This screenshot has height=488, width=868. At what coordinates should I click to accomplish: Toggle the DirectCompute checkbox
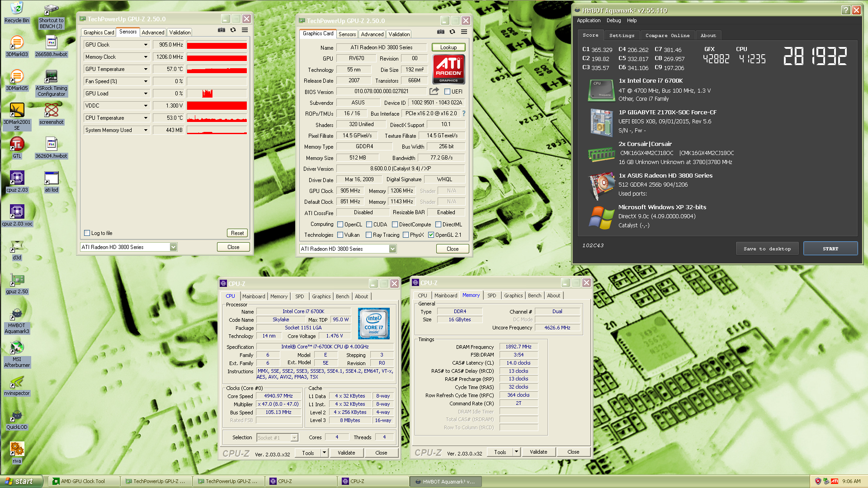395,225
